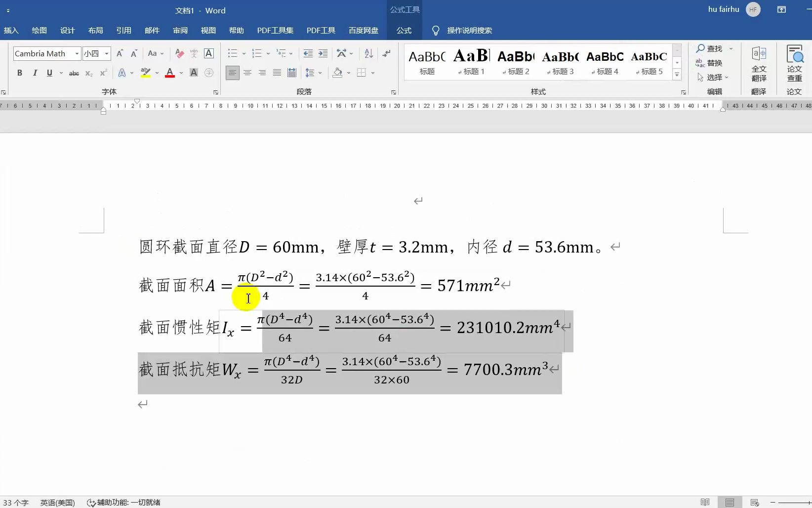Open the ribbon display options icon

[781, 9]
